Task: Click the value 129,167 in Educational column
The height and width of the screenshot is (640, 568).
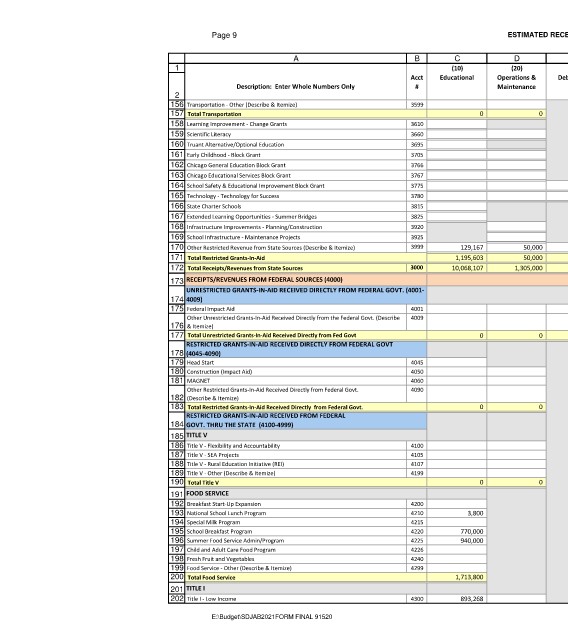Action: pos(472,247)
